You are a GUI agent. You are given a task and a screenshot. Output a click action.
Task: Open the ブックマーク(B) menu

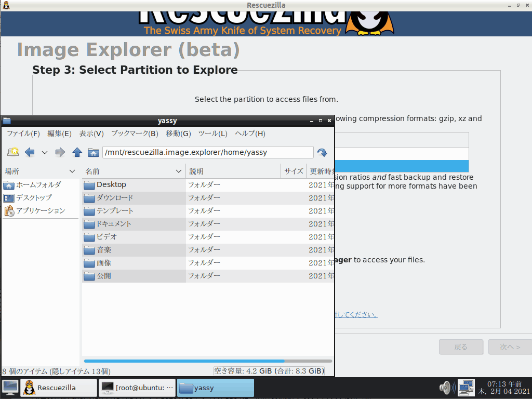(x=135, y=134)
